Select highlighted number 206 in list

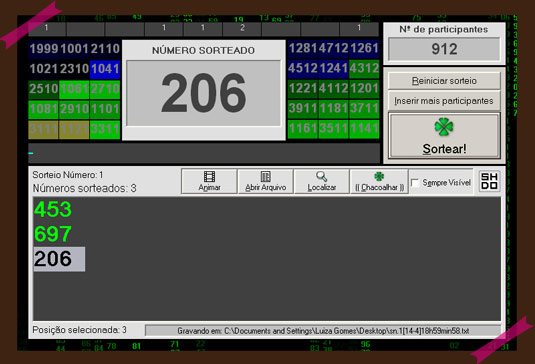tap(59, 259)
